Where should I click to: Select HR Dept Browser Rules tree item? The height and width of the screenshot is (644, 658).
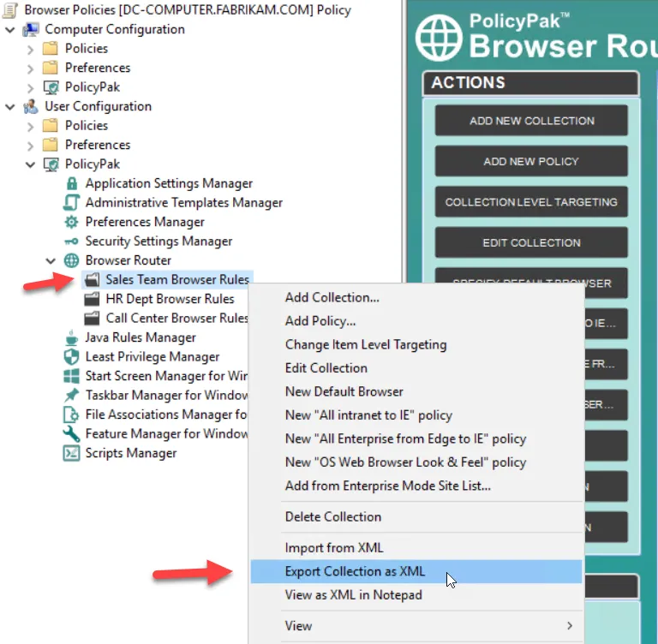(170, 299)
